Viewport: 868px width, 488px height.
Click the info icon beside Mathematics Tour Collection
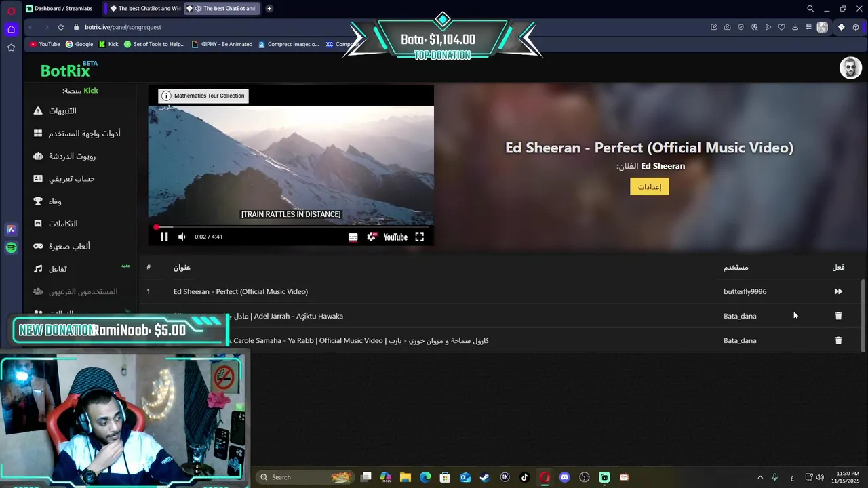click(x=166, y=96)
